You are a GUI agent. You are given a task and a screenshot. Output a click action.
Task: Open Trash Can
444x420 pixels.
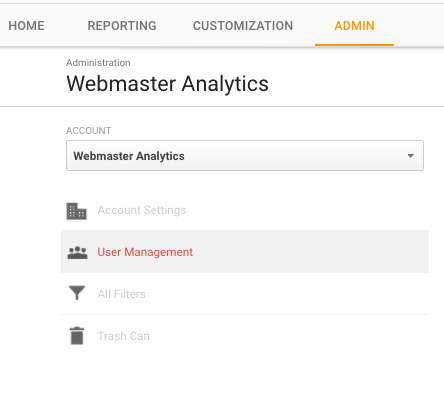pos(123,336)
